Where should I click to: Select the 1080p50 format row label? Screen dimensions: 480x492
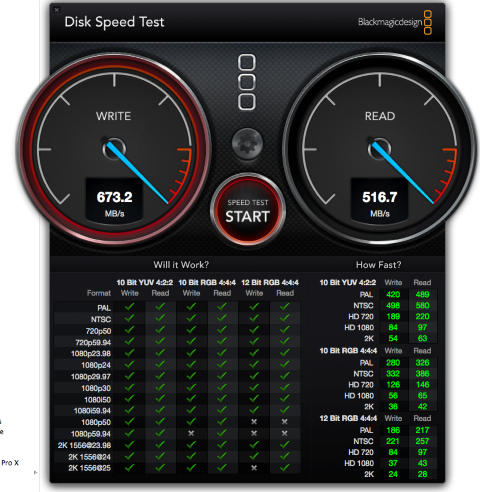pos(96,422)
